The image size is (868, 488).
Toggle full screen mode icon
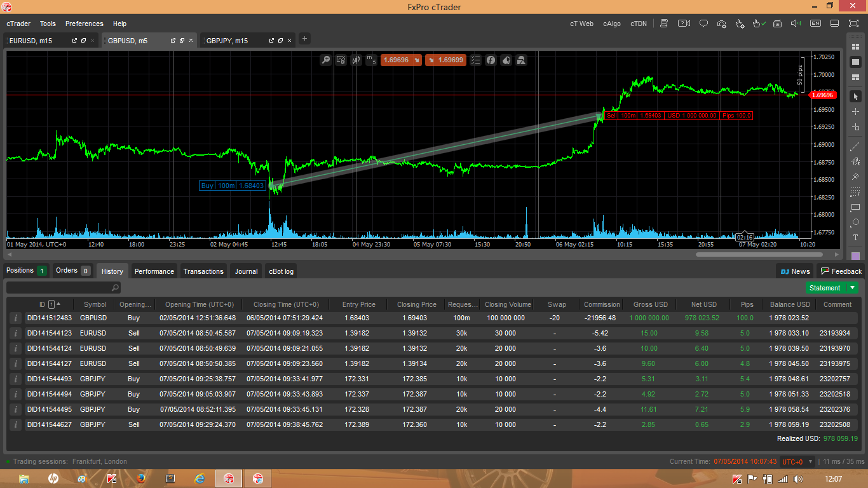tap(853, 24)
